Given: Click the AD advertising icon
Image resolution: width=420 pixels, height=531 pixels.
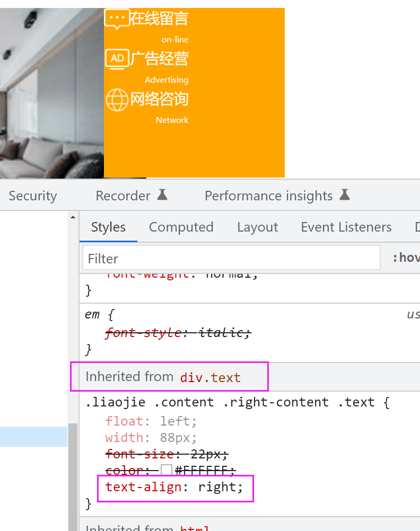Looking at the screenshot, I should 117,59.
